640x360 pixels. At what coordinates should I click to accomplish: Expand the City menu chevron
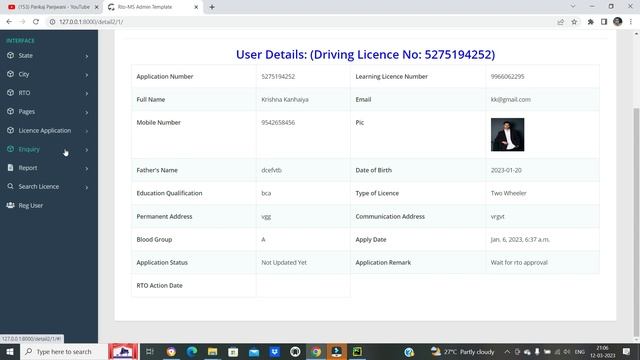point(87,75)
